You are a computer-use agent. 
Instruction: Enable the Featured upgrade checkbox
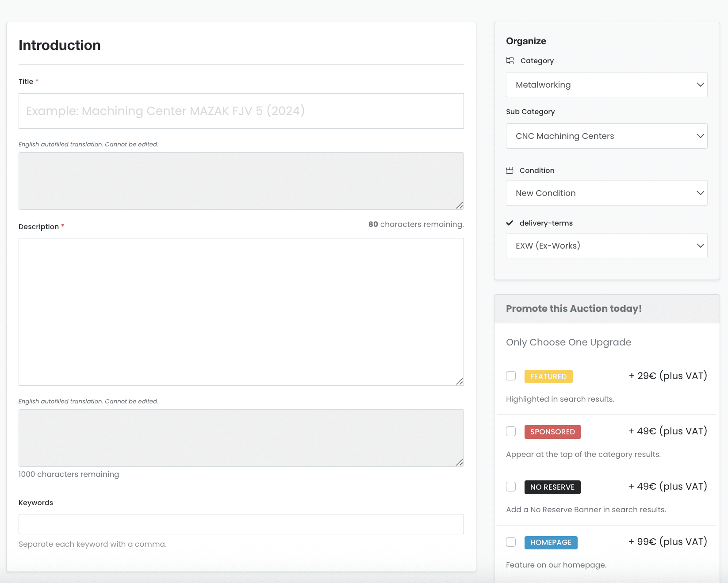click(511, 376)
